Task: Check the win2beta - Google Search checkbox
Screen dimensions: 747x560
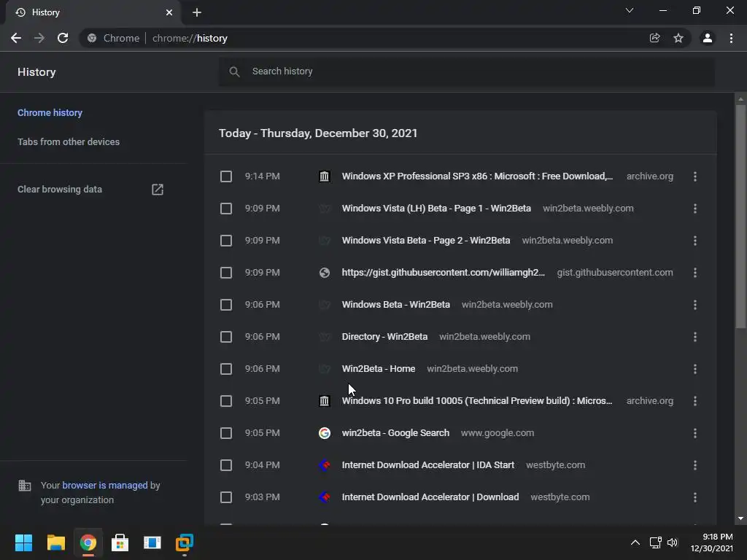Action: [226, 433]
